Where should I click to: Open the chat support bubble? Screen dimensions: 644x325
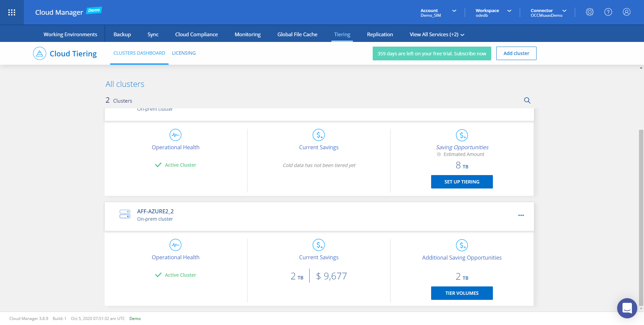pyautogui.click(x=627, y=308)
